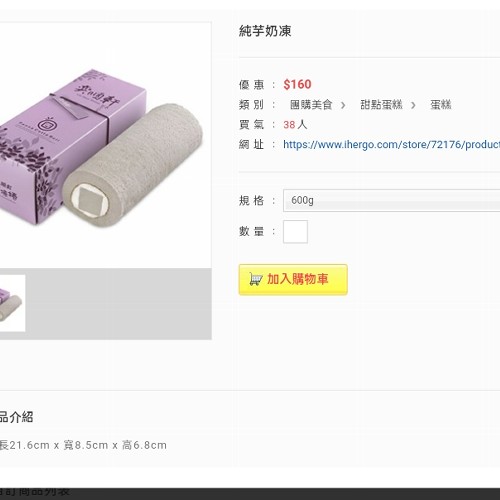Click the shopping cart icon on the yellow button
The height and width of the screenshot is (500, 500).
point(256,279)
